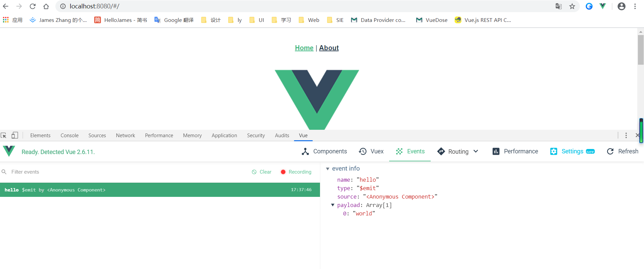This screenshot has width=644, height=269.
Task: Switch to the Elements DevTools tab
Action: (40, 135)
